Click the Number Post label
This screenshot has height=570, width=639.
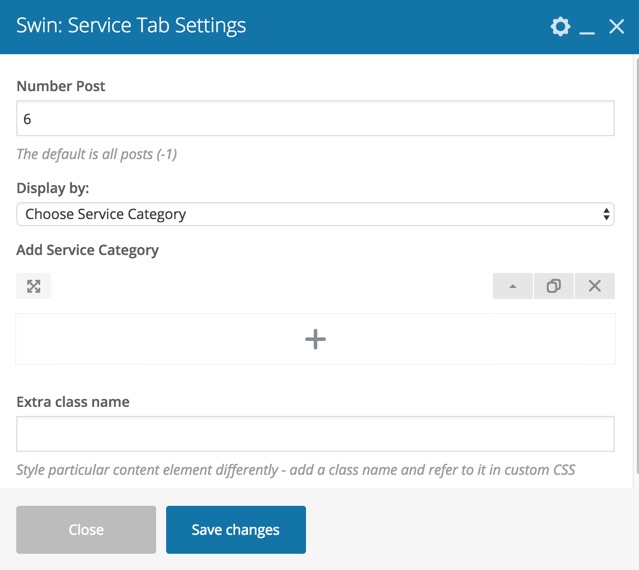(61, 86)
